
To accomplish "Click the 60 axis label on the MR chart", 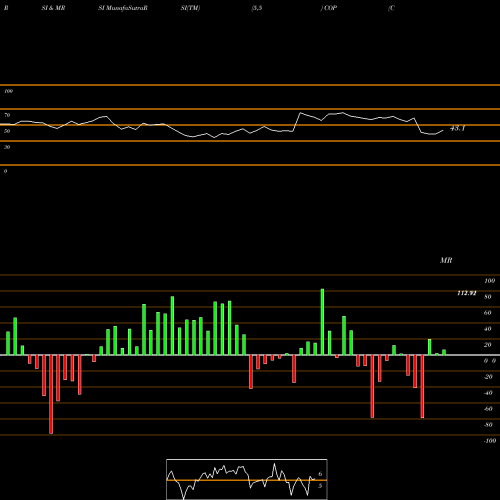I will coord(488,313).
